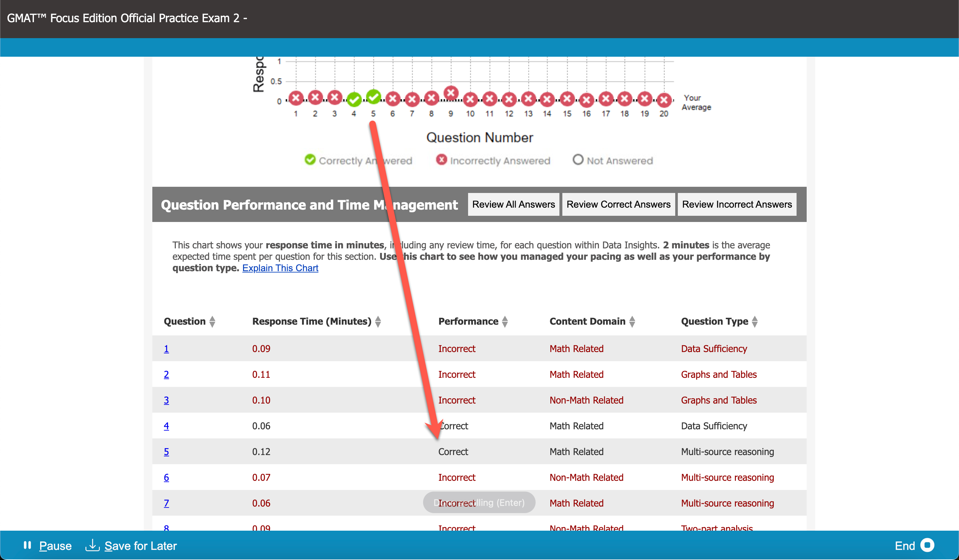Click Incorrect performance cell in question 2 row
Image resolution: width=959 pixels, height=560 pixels.
457,375
